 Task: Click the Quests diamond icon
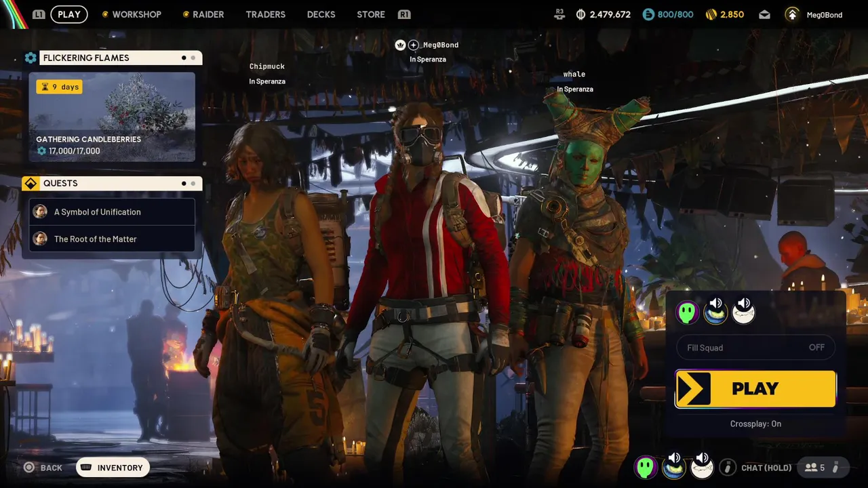click(x=31, y=184)
